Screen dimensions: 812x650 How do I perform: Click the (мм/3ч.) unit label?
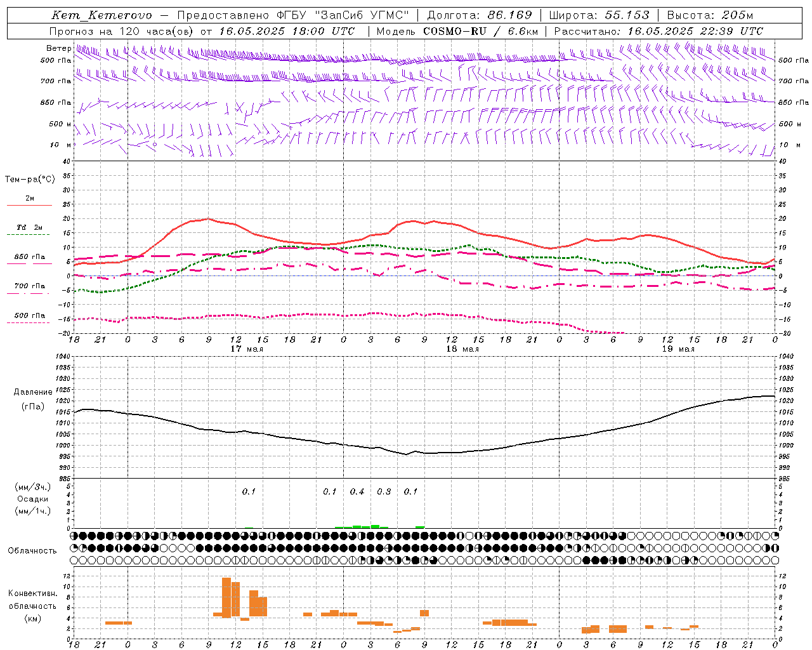(x=33, y=487)
